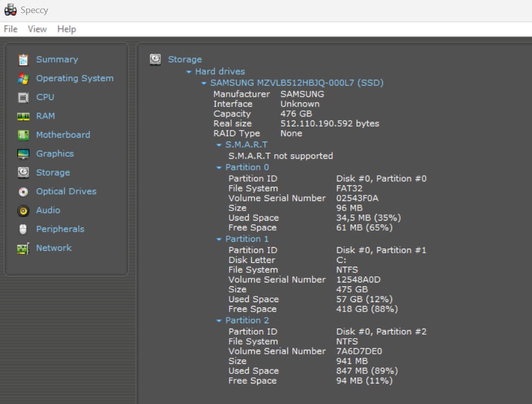This screenshot has height=404, width=532.
Task: Collapse the Partition 2 details
Action: [219, 321]
